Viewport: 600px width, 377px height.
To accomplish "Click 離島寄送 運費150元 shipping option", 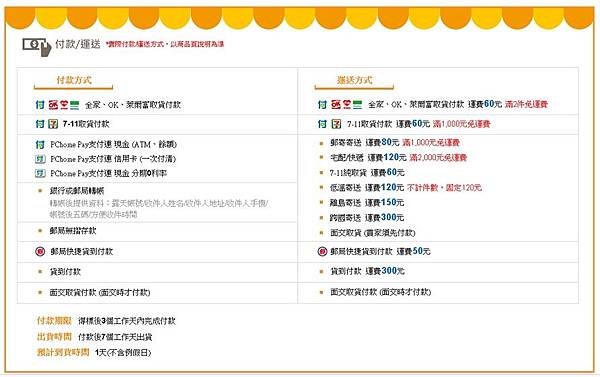I will (x=367, y=202).
